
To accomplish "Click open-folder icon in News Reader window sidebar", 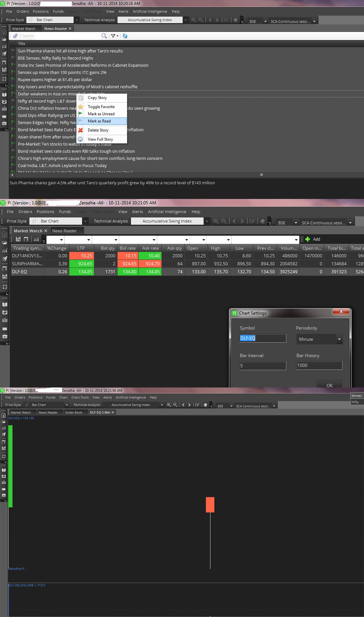I will [4, 39].
